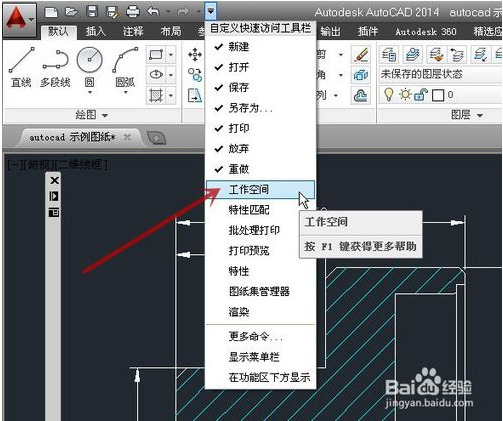Image resolution: width=503 pixels, height=421 pixels.
Task: Uncheck 保存 in the toolbar menu
Action: tap(260, 87)
